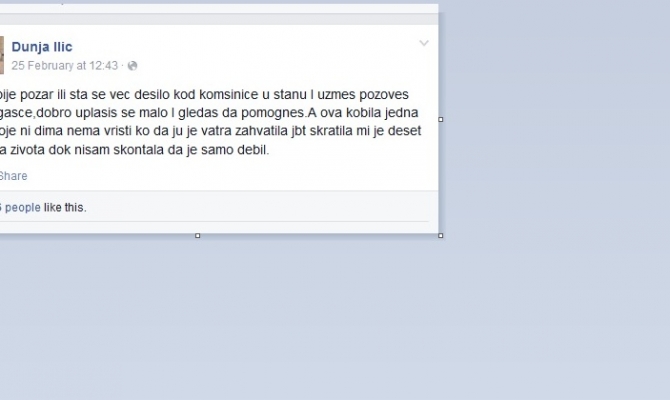Click the globe public privacy icon
Viewport: 670px width, 400px height.
[132, 65]
